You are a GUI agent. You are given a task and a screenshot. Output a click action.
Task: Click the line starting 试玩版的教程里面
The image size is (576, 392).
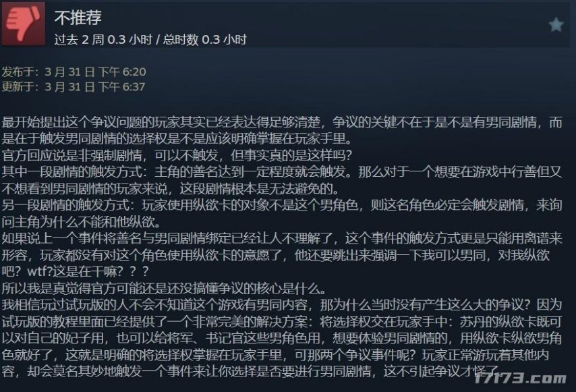tap(282, 322)
